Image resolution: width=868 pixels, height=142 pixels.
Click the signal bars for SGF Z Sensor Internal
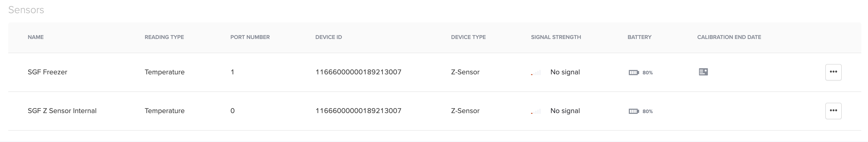(536, 112)
